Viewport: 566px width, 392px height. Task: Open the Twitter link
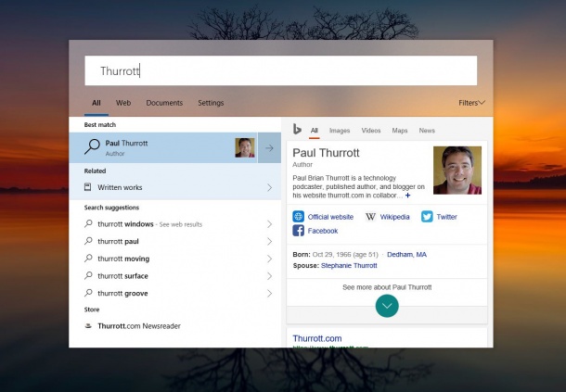(x=446, y=217)
